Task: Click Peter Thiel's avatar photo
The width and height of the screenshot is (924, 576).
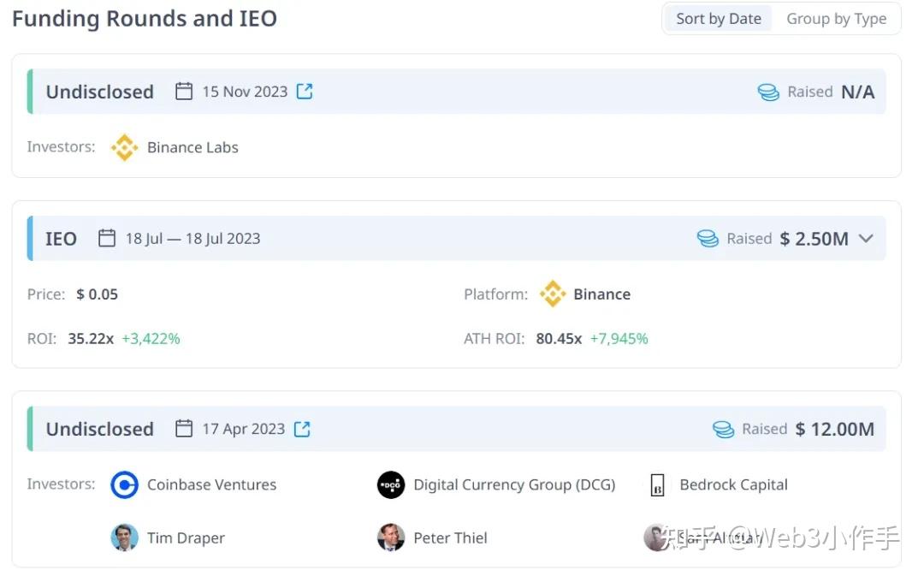Action: pyautogui.click(x=391, y=538)
